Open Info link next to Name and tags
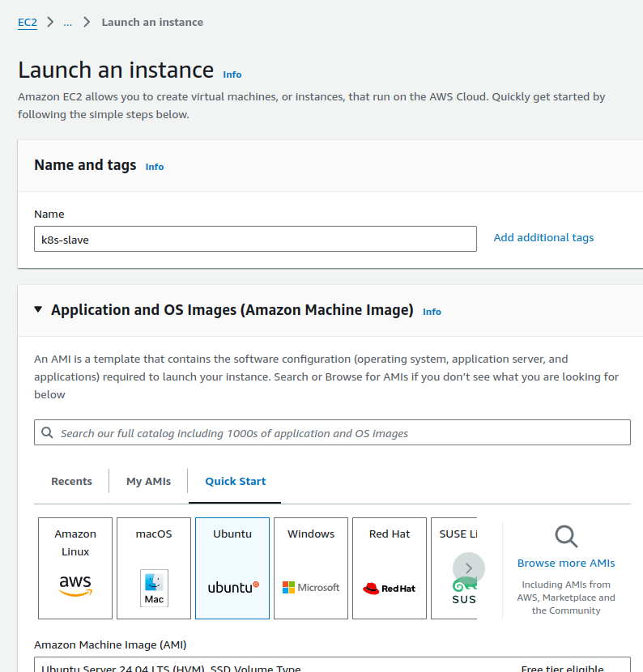The width and height of the screenshot is (643, 672). point(155,167)
